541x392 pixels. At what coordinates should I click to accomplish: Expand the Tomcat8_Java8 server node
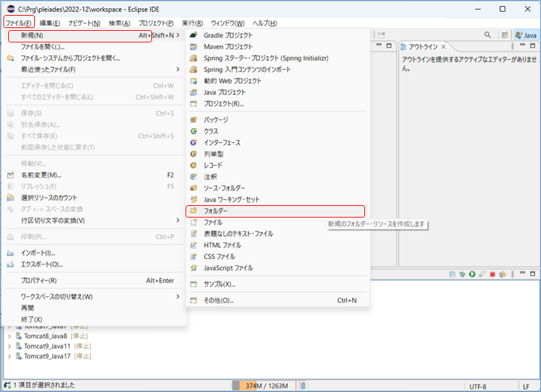10,336
